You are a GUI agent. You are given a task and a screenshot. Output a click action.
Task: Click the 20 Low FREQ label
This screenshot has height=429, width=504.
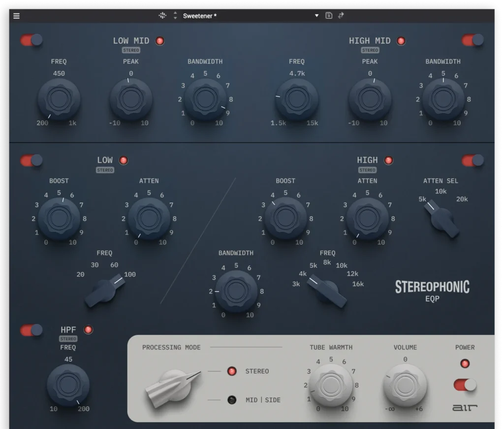click(80, 275)
